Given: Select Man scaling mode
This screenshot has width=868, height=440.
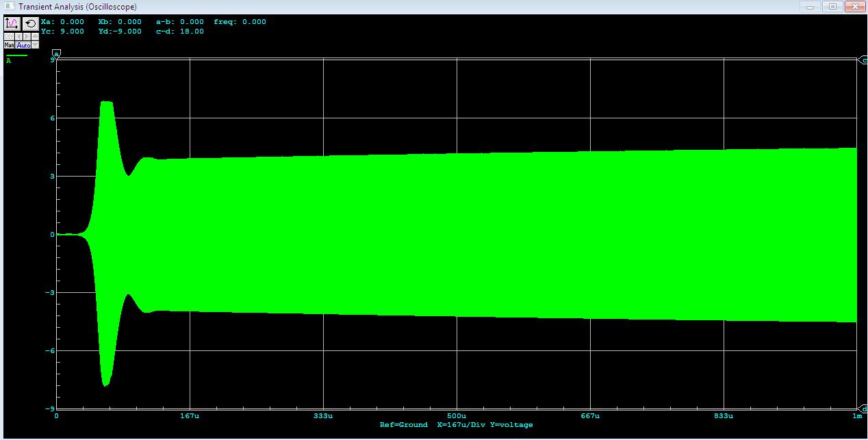Looking at the screenshot, I should (9, 44).
